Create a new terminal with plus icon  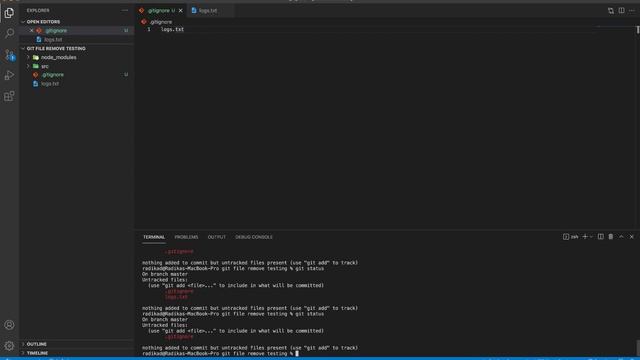click(x=585, y=237)
